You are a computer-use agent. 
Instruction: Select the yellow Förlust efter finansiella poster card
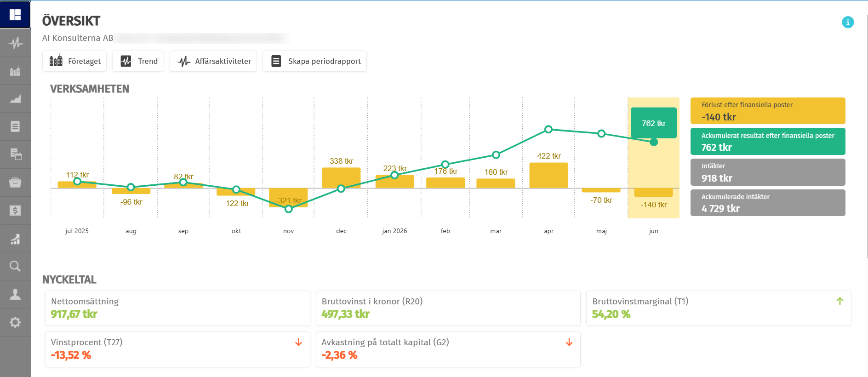pyautogui.click(x=768, y=111)
